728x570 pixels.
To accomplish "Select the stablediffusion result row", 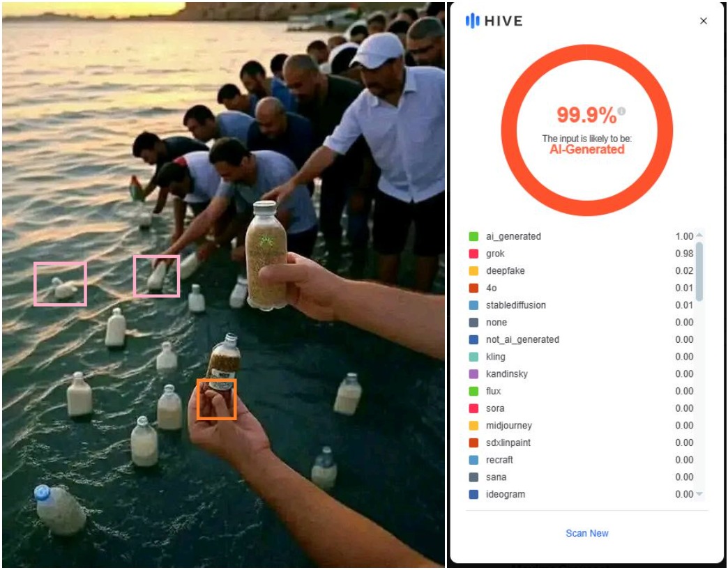I will pyautogui.click(x=581, y=305).
